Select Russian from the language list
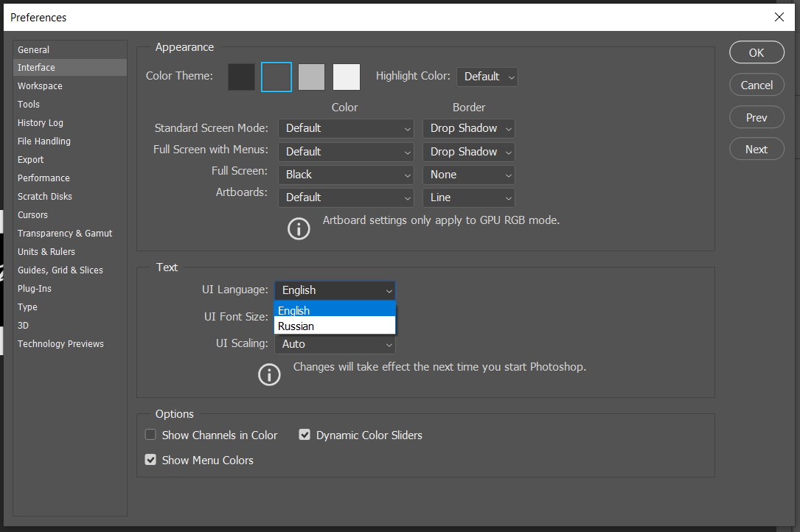This screenshot has height=532, width=800. click(x=335, y=326)
